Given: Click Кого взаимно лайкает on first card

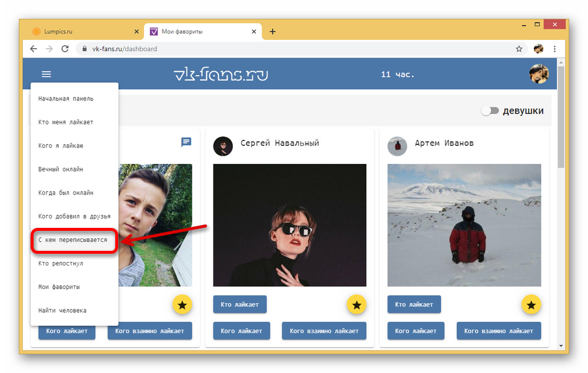Looking at the screenshot, I should click(149, 331).
